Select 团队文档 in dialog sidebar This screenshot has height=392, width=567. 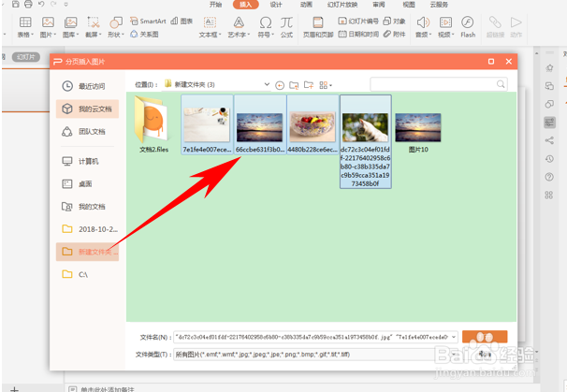(87, 131)
